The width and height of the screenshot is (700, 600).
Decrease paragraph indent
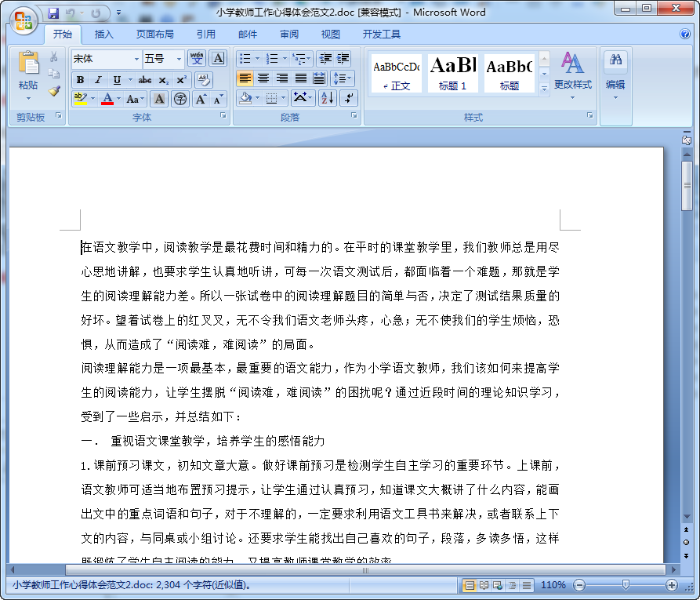pos(325,59)
